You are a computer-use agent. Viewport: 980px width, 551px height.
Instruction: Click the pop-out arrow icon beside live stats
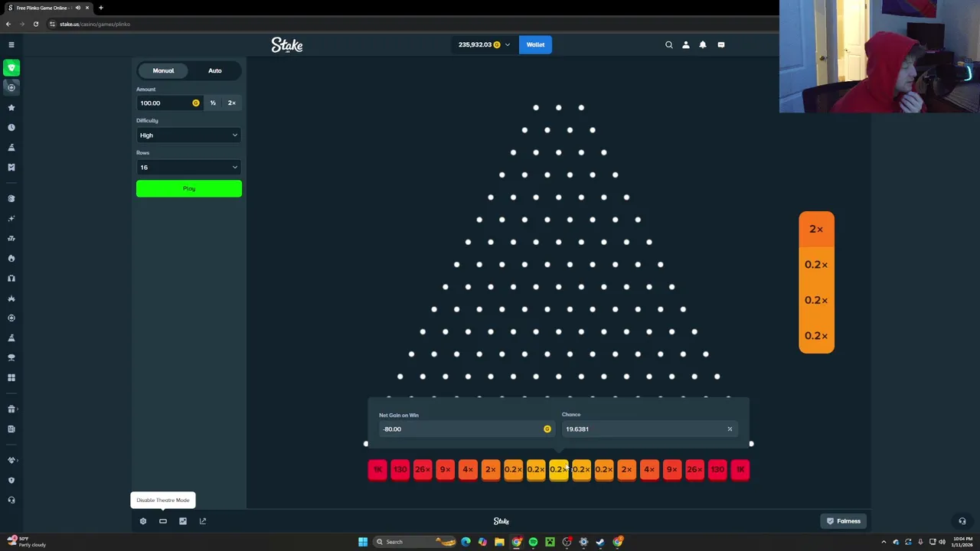pos(203,521)
